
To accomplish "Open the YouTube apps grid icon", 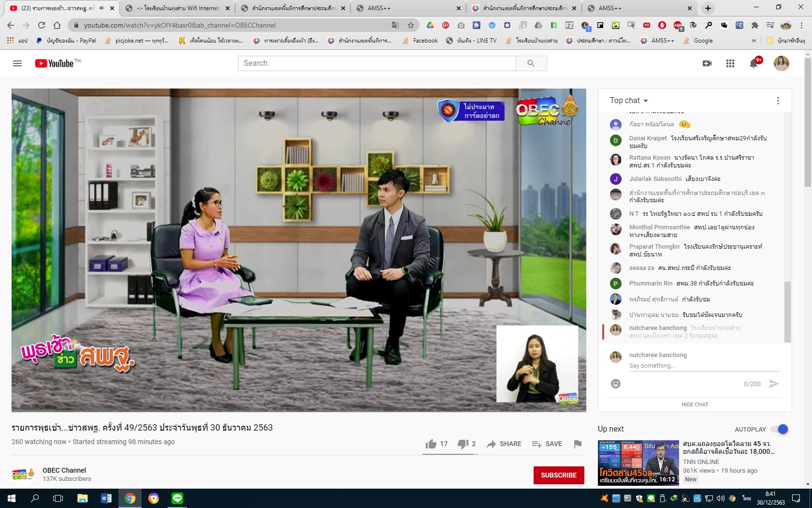I will (730, 63).
